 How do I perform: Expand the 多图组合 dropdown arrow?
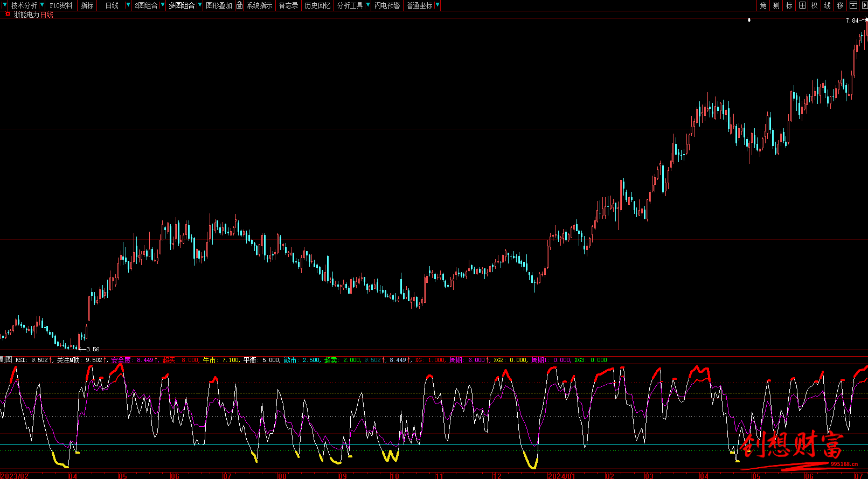coord(200,5)
